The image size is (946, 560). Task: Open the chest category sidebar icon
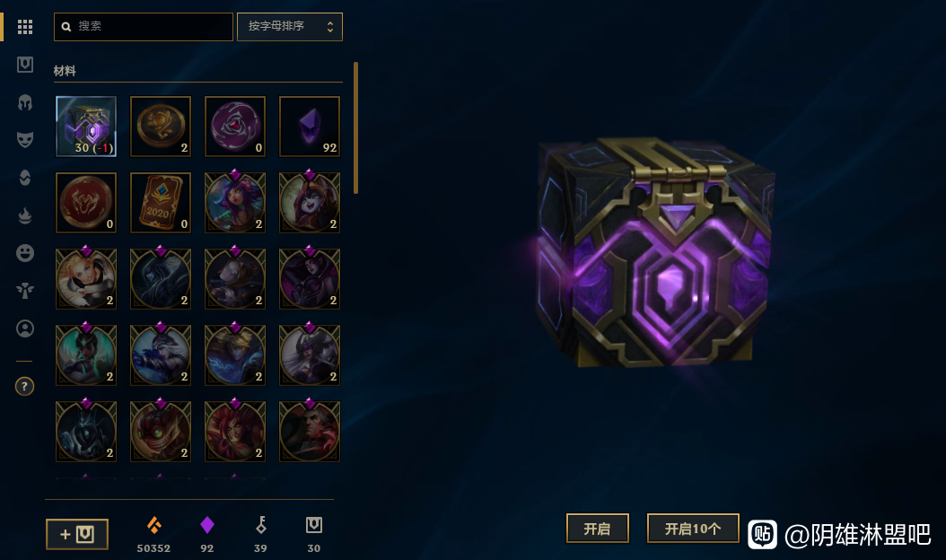coord(25,64)
